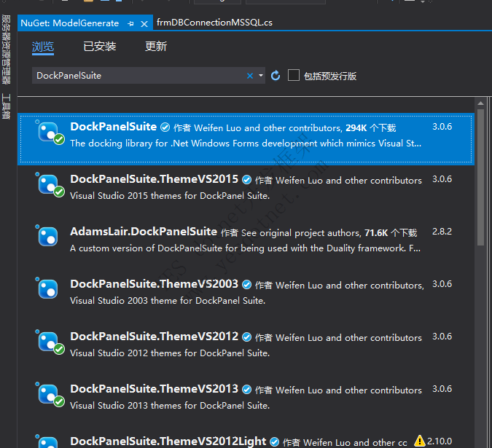
Task: Close the NuGet: ModelGenerate tab
Action: tap(144, 24)
